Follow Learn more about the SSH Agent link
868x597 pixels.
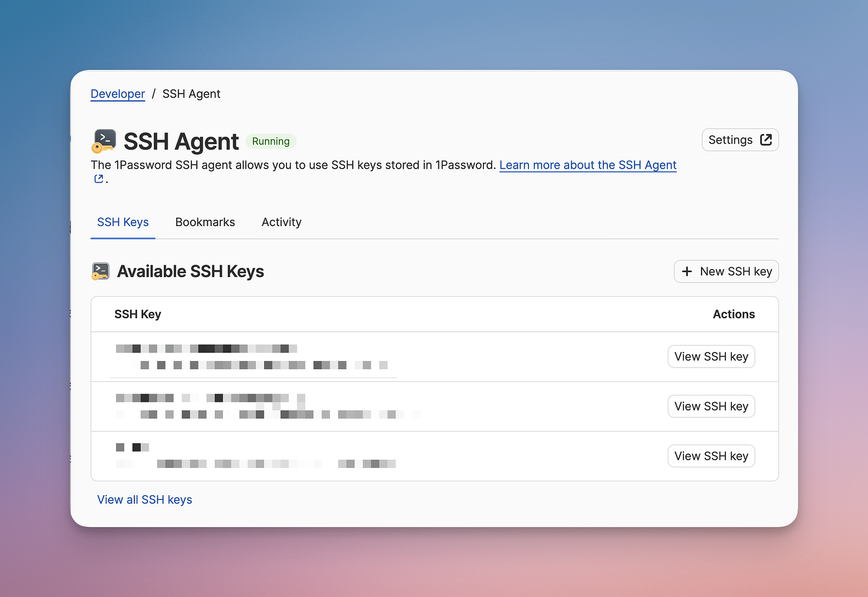(x=588, y=165)
